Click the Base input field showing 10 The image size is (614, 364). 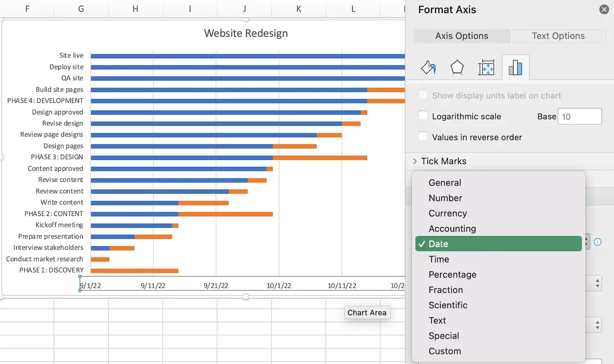(x=579, y=116)
